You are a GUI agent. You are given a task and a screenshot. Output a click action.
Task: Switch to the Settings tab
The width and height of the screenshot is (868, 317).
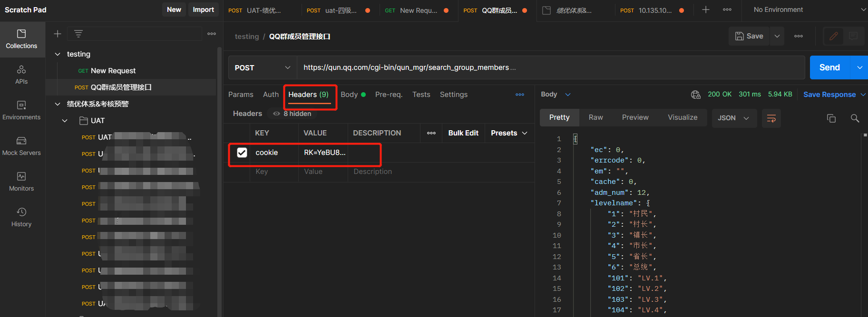(454, 95)
